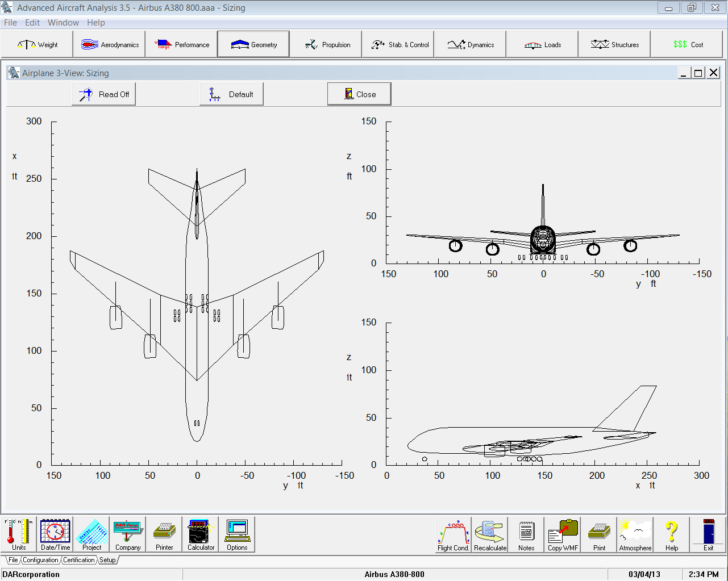Open the Atmosphere tool
Screen dimensions: 728x581
coord(635,534)
